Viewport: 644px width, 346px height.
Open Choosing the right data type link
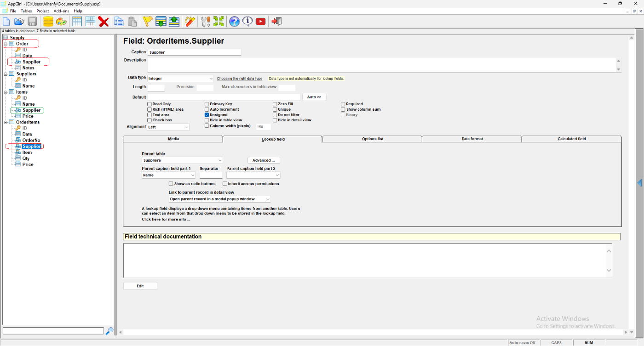pos(240,79)
